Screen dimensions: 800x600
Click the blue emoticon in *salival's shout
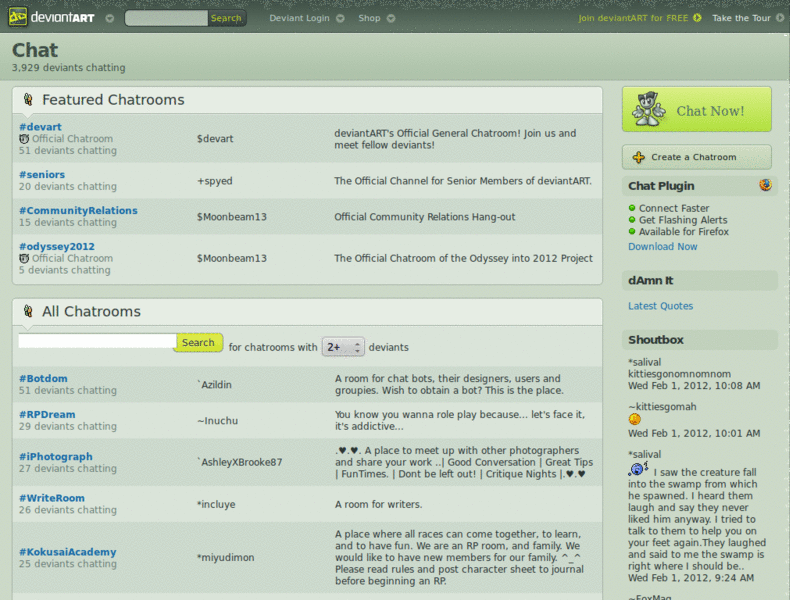point(638,469)
